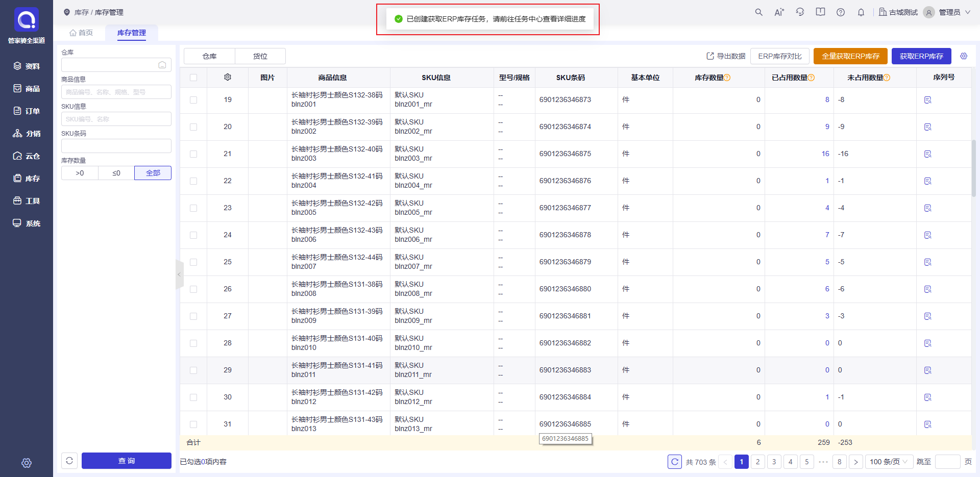Open the 分销 sidebar menu
Image resolution: width=980 pixels, height=477 pixels.
tap(27, 133)
